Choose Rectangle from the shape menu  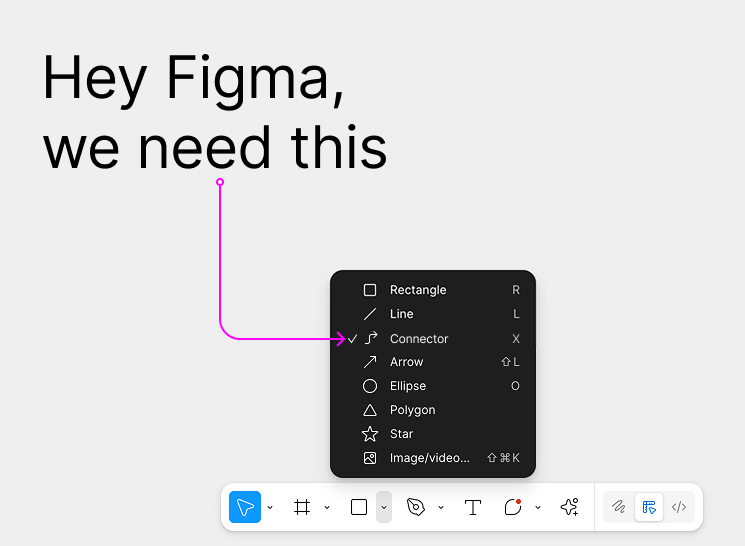pos(433,290)
